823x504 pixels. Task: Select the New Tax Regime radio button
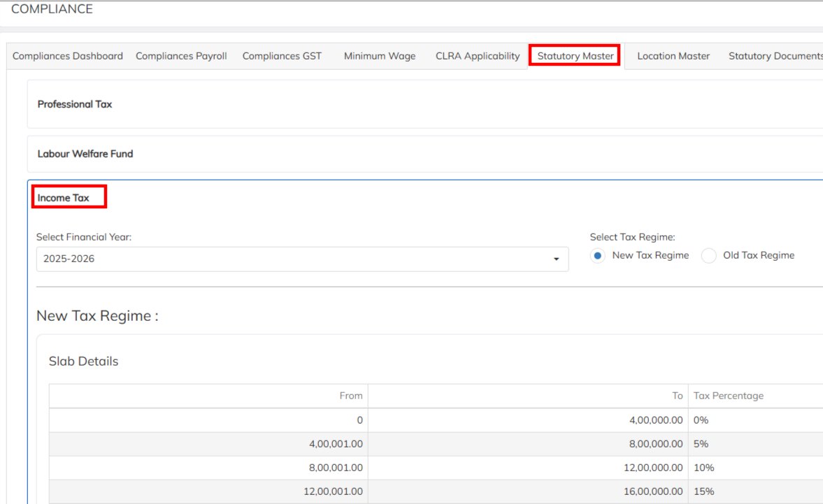coord(597,255)
